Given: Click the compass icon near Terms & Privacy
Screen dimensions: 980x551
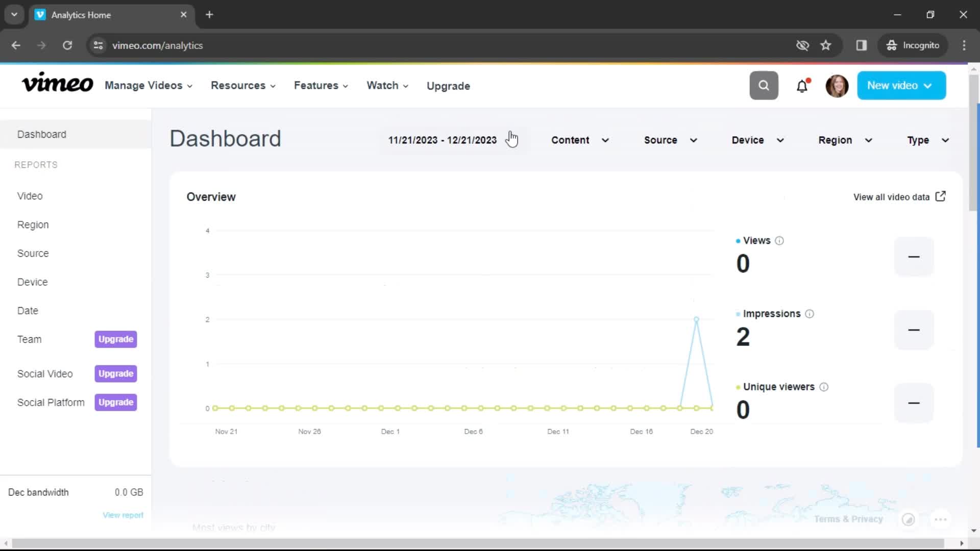Looking at the screenshot, I should (x=908, y=519).
